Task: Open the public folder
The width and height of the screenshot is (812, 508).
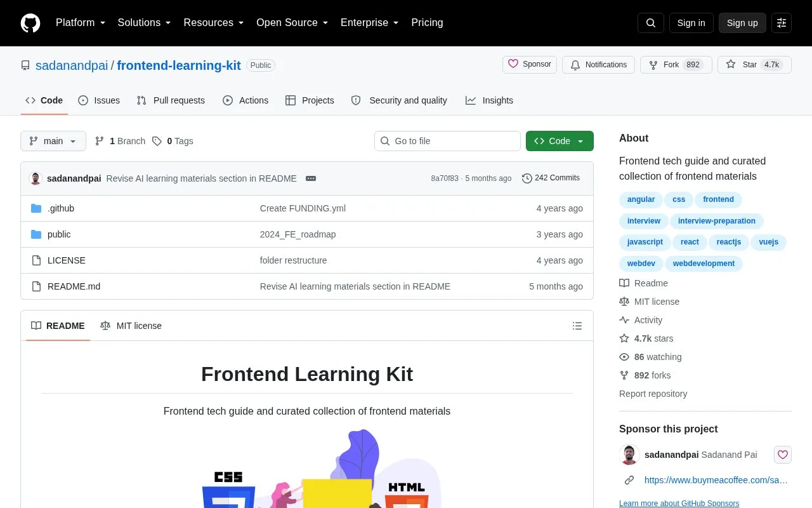Action: tap(59, 234)
